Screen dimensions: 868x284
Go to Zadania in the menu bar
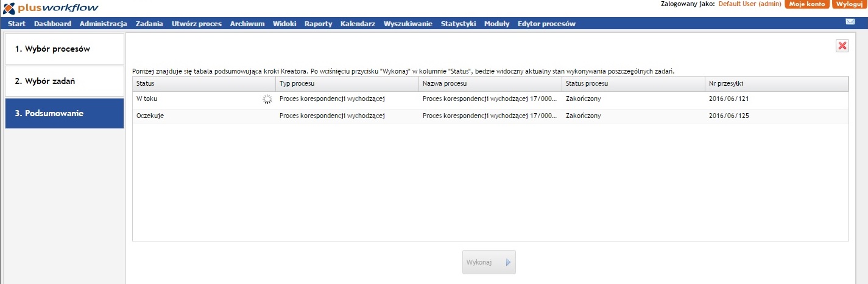[x=149, y=24]
